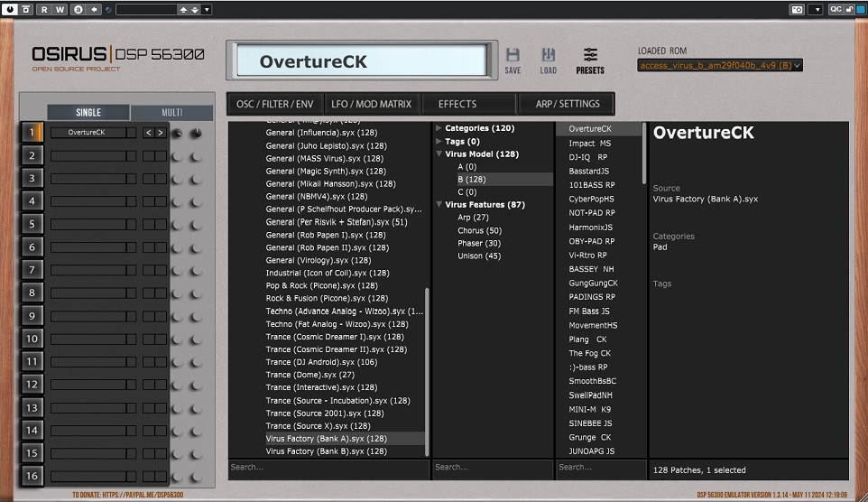Open the PRESETS sliders icon
Viewport: 868px width, 502px height.
pyautogui.click(x=590, y=55)
